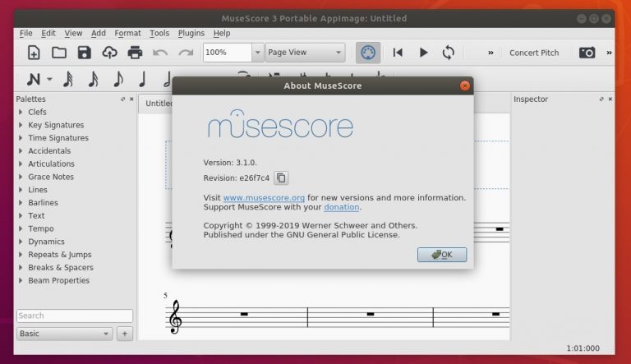Float the Inspector panel
Viewport: 631px width, 364px height.
click(x=601, y=99)
